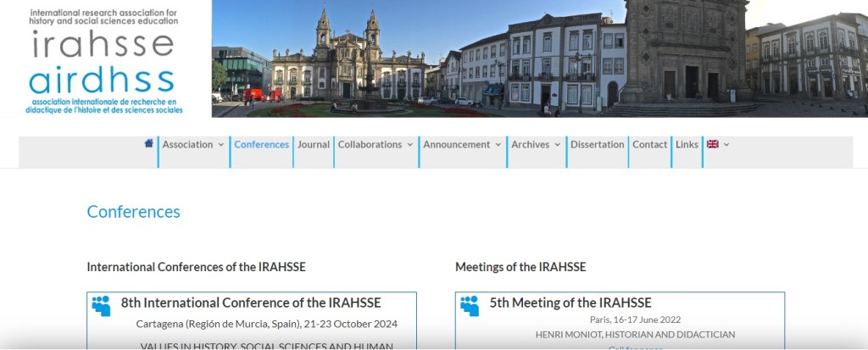This screenshot has width=868, height=350.
Task: Open the Announcement dropdown menu
Action: pos(462,145)
